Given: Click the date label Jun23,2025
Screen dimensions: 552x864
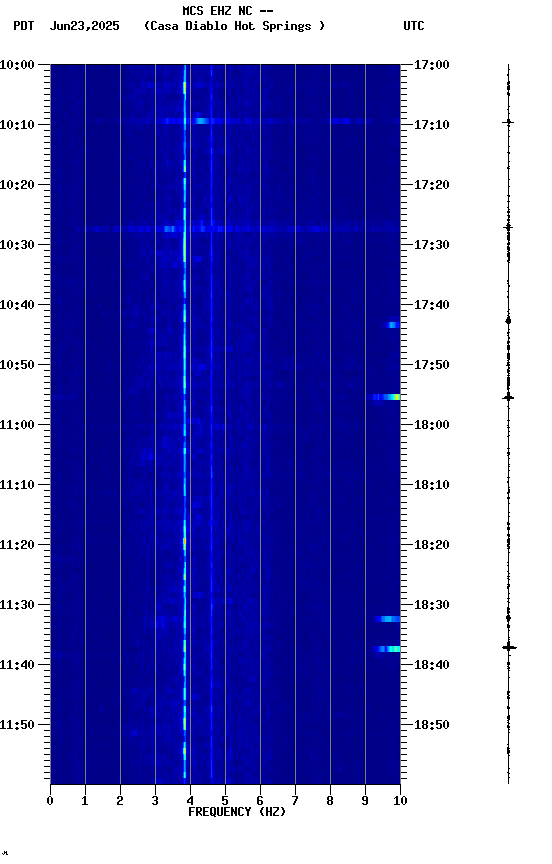Looking at the screenshot, I should [84, 26].
